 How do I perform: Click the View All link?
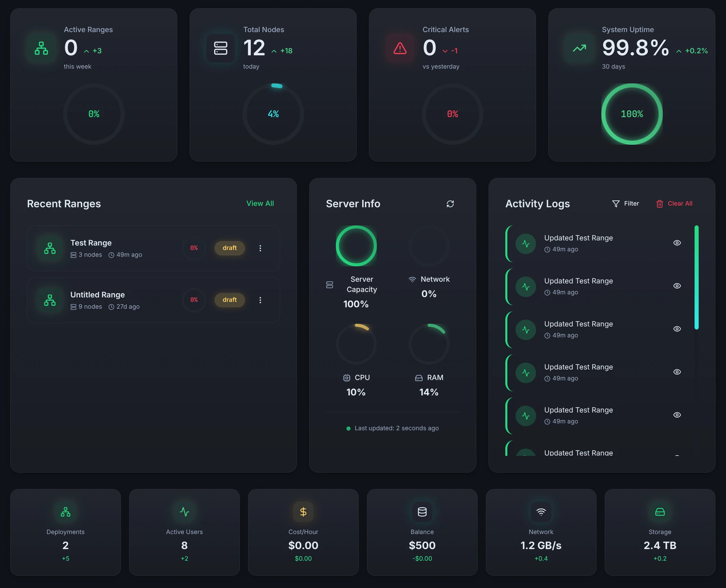click(x=260, y=204)
